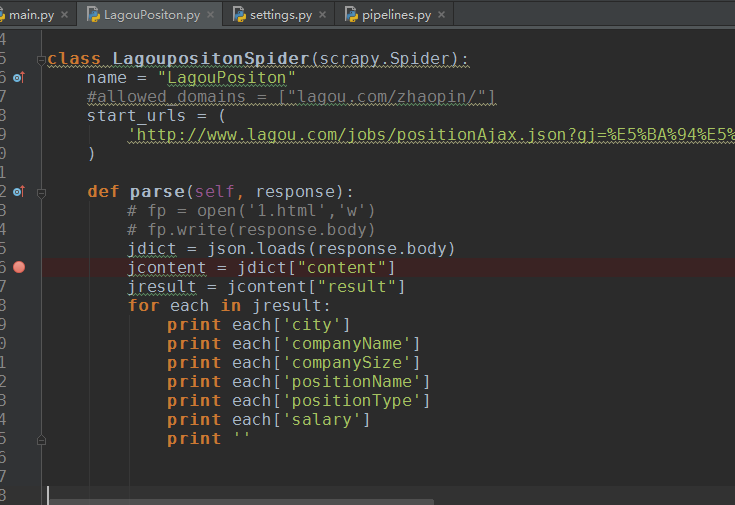This screenshot has height=505, width=735.
Task: Click the commented allowed_domains line
Action: [291, 97]
